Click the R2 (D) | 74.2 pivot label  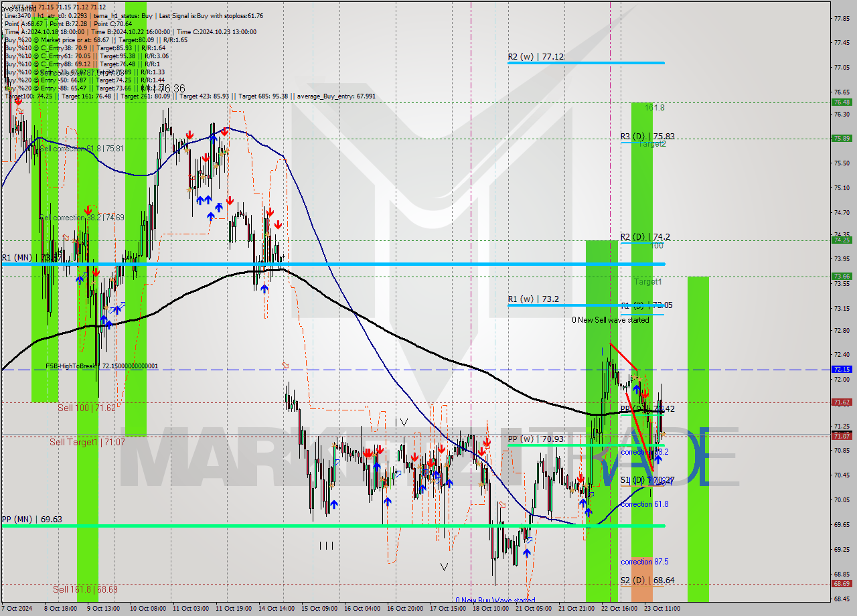click(645, 236)
